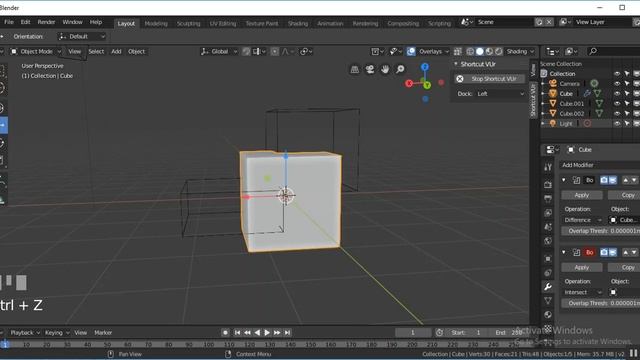
Task: Hide Cube via its eye icon
Action: click(617, 93)
